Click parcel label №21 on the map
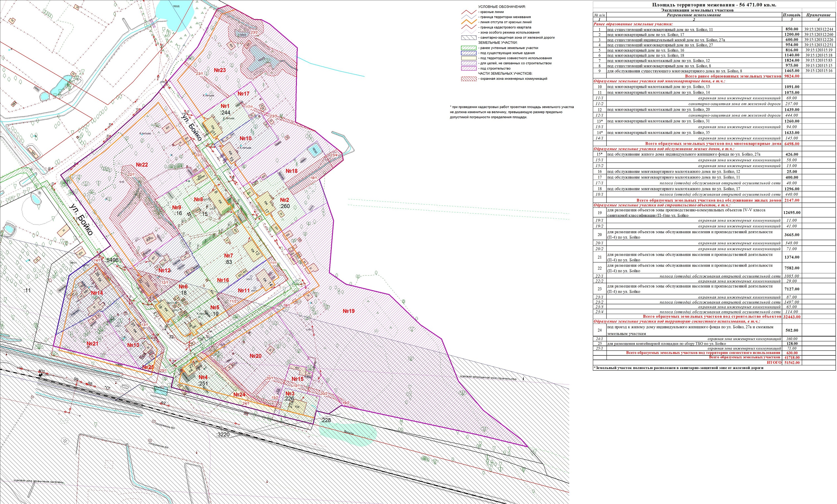Viewport: 837px width, 504px height. pyautogui.click(x=92, y=344)
